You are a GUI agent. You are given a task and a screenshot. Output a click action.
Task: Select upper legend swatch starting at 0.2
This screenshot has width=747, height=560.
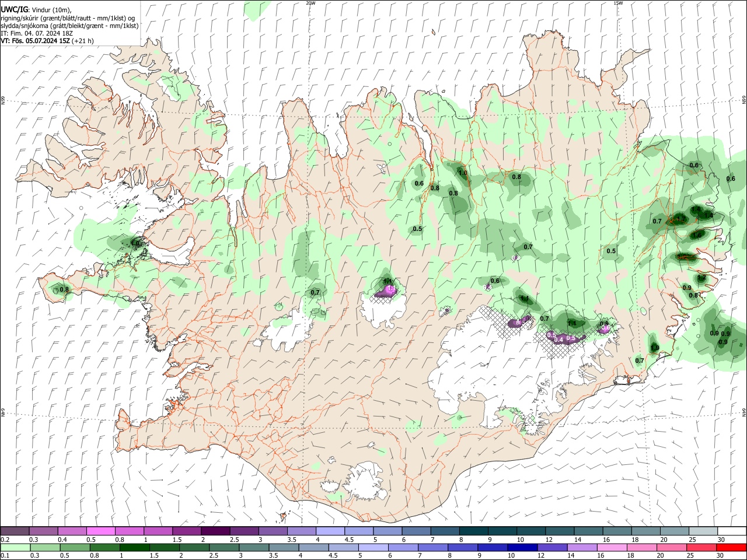point(15,531)
